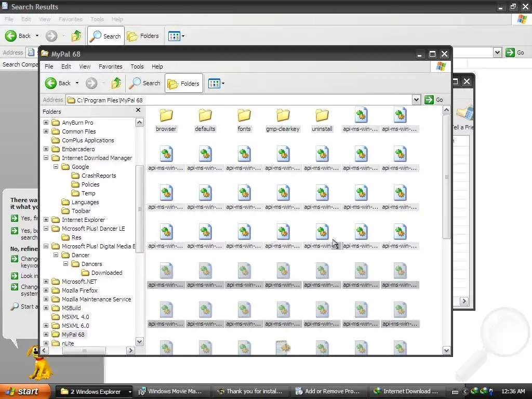
Task: Open 2 Windows Explorer taskbar group
Action: tap(95, 392)
